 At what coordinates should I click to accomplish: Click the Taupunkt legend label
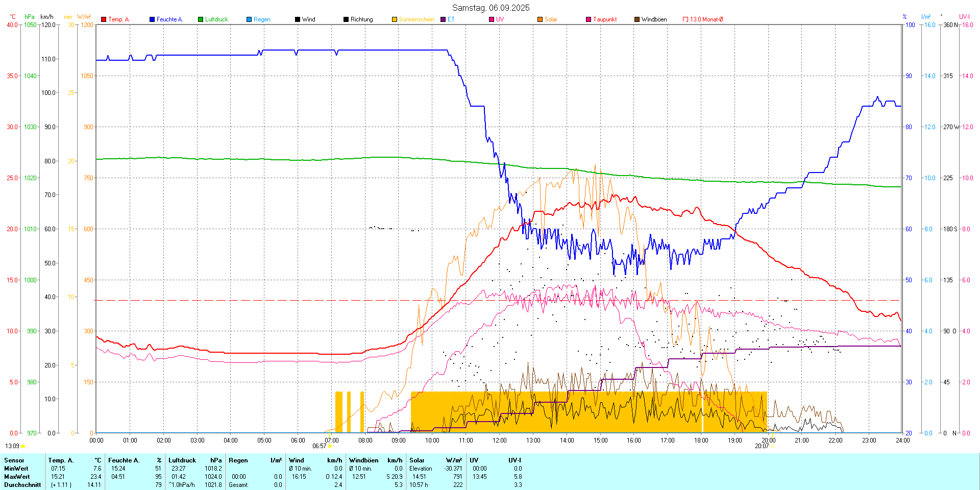pos(605,19)
